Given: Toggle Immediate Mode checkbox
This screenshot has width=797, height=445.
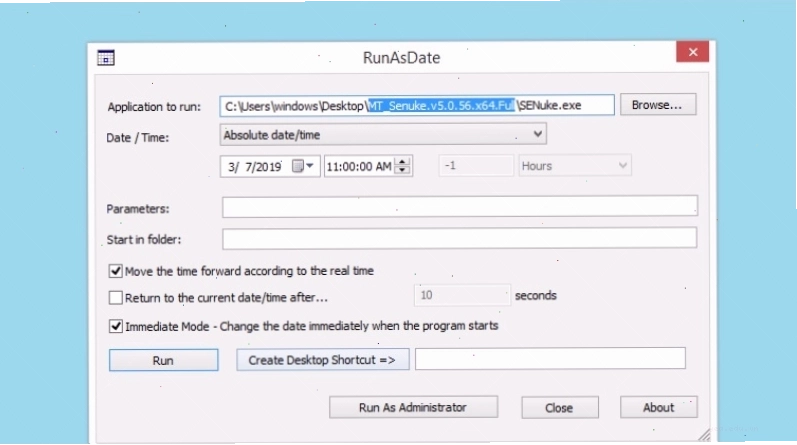Looking at the screenshot, I should [115, 326].
